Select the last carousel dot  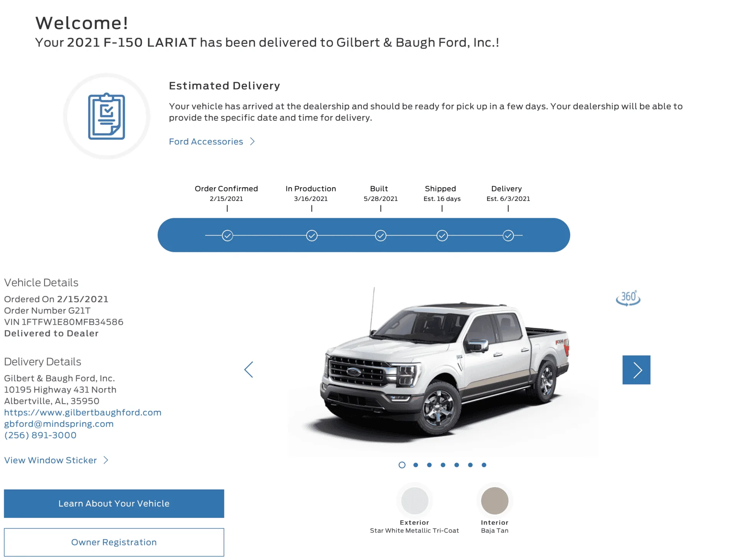tap(484, 465)
